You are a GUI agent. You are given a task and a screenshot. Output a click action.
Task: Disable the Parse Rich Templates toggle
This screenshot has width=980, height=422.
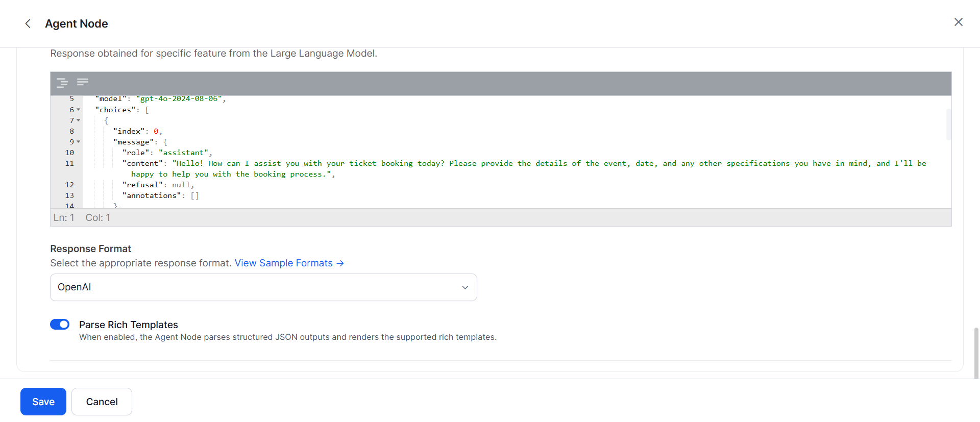(x=60, y=325)
